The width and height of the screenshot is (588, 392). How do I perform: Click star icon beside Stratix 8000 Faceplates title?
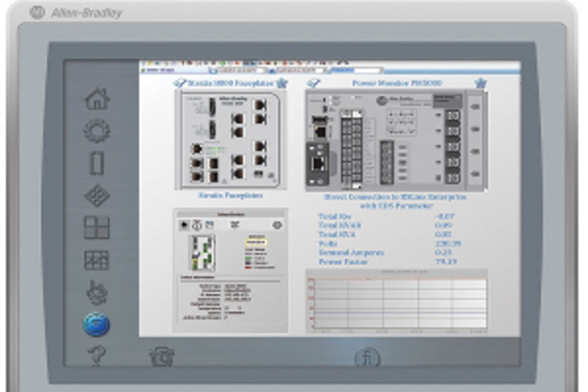(282, 83)
